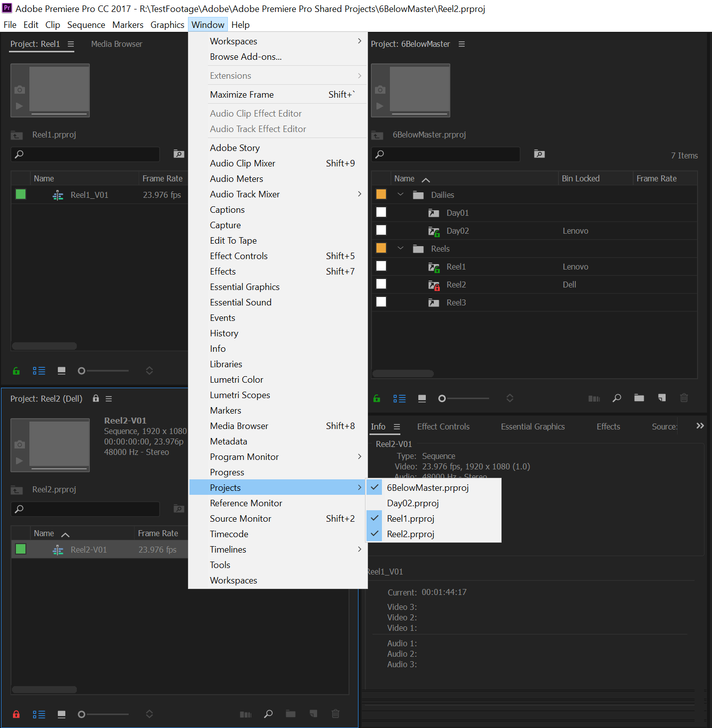Click find-in-bin icon in 6BelowMaster panel
The height and width of the screenshot is (728, 712).
pyautogui.click(x=539, y=154)
